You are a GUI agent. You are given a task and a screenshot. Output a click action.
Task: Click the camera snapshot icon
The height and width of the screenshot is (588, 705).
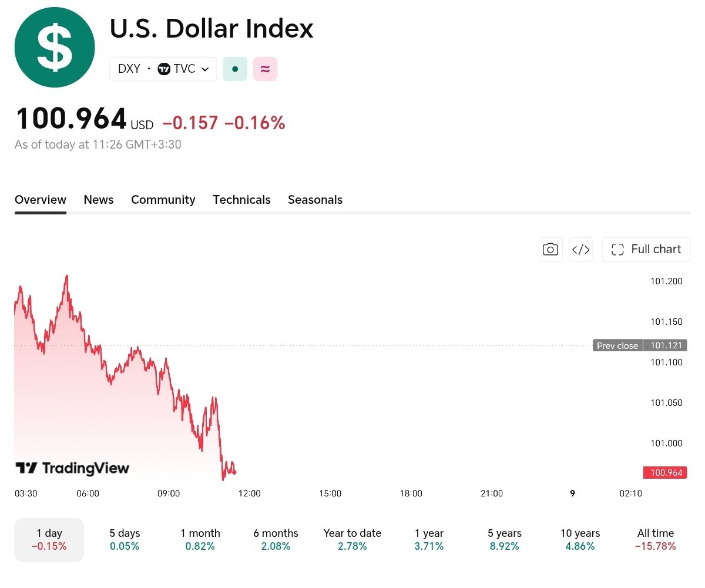550,250
